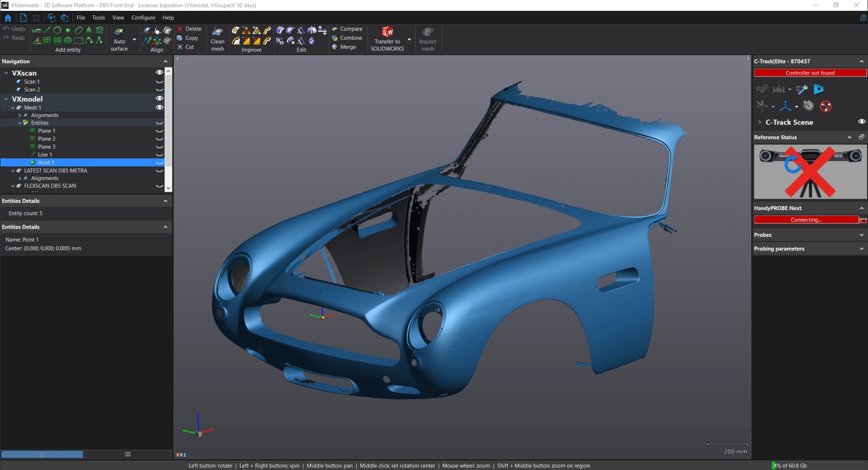Click the list view icon at bottom of navigation panel
This screenshot has height=470, width=868.
(128, 454)
